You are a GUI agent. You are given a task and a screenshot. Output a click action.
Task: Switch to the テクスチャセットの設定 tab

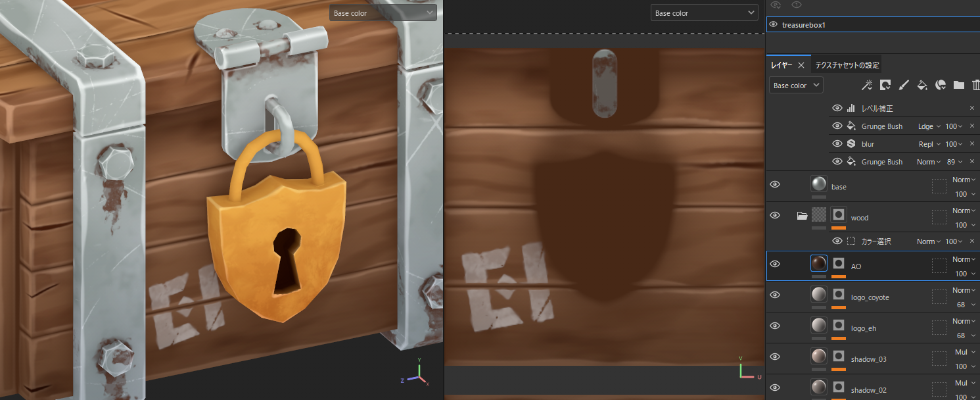pos(847,65)
